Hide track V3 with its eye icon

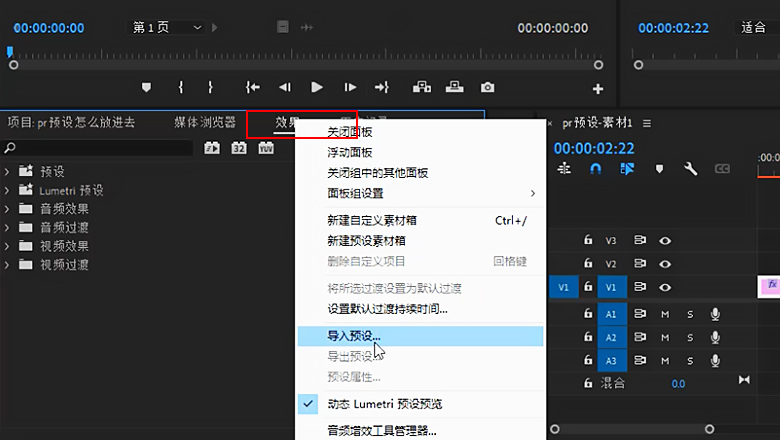(x=664, y=240)
